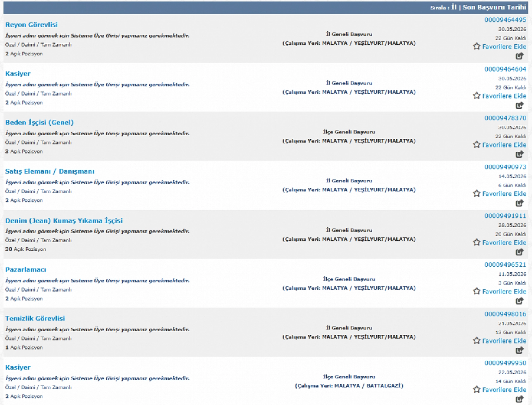The height and width of the screenshot is (405, 532).
Task: Click favorite star for Temizlik Görevlisi listing
Action: click(477, 340)
